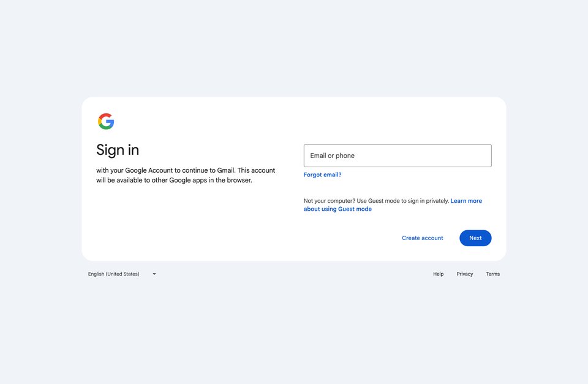The width and height of the screenshot is (588, 384).
Task: Click the Sign in heading
Action: (x=118, y=150)
